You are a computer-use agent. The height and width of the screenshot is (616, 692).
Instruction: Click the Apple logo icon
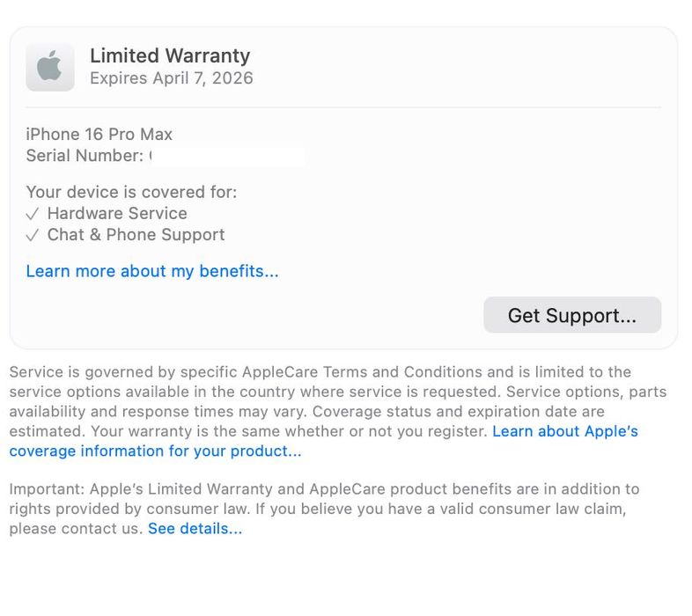click(49, 67)
